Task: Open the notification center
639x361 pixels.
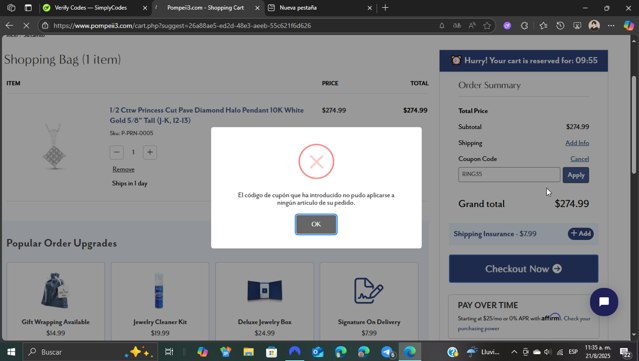Action: tap(625, 352)
